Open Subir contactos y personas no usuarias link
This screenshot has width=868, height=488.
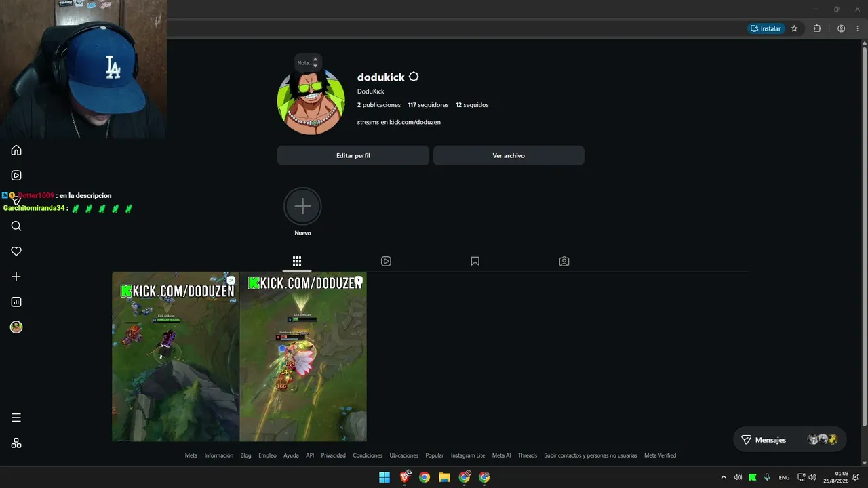(x=591, y=455)
